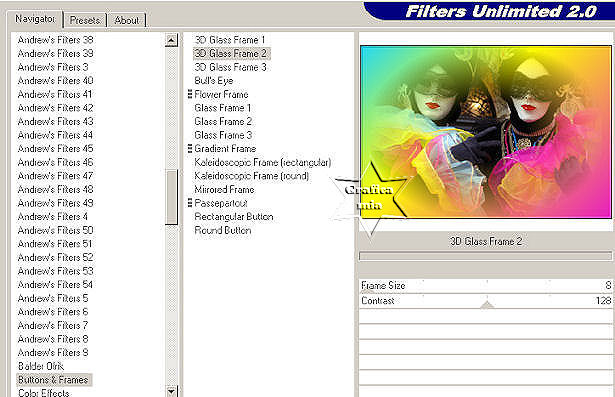The height and width of the screenshot is (397, 615).
Task: Click the grip icon beside Passepartout
Action: tap(190, 203)
